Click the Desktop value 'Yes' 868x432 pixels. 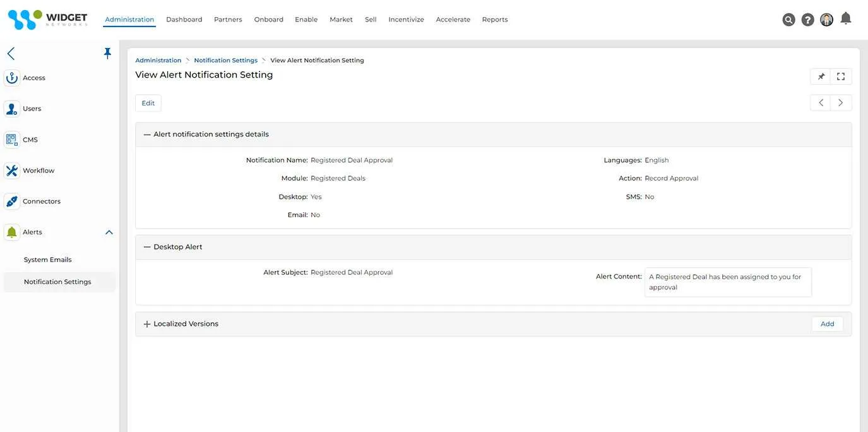(x=316, y=197)
